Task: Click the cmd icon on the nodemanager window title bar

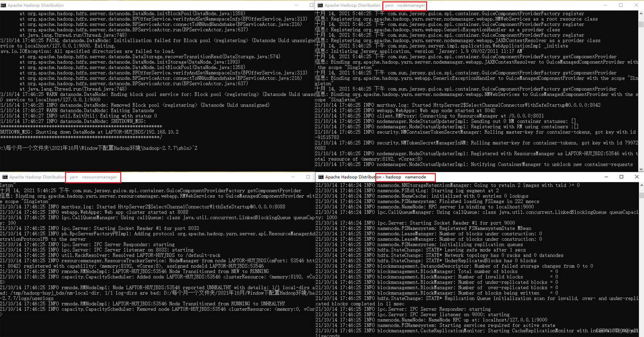Action: (x=320, y=5)
